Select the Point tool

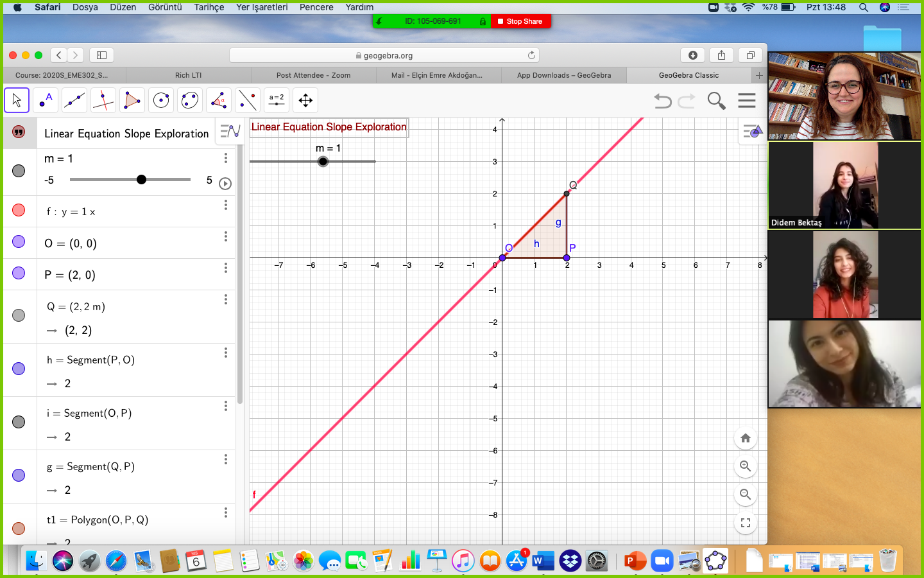coord(46,100)
